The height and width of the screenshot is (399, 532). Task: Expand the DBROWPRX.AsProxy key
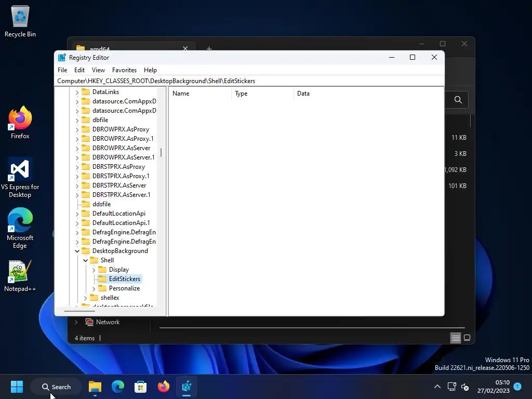tap(77, 129)
